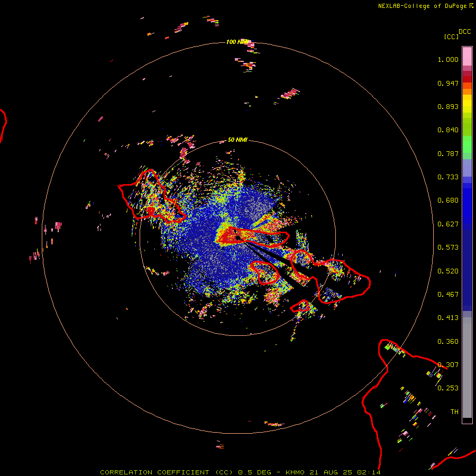Click the 0.787 scale value
Image resolution: width=476 pixels, height=476 pixels.
coord(448,153)
